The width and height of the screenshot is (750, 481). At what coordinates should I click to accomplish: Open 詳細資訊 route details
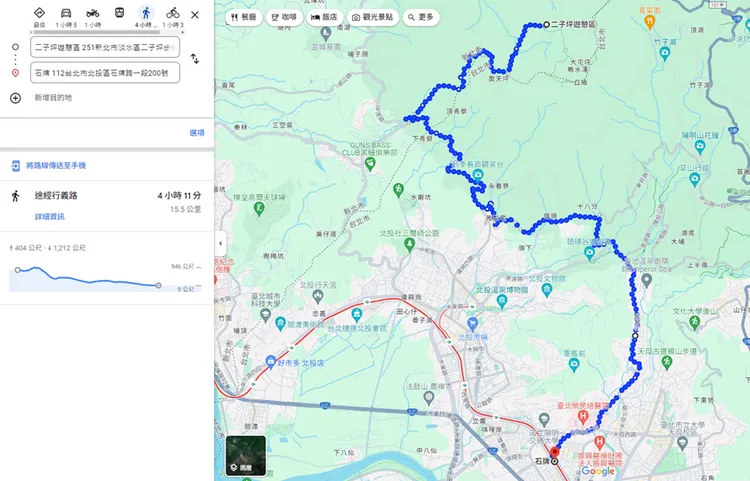50,217
